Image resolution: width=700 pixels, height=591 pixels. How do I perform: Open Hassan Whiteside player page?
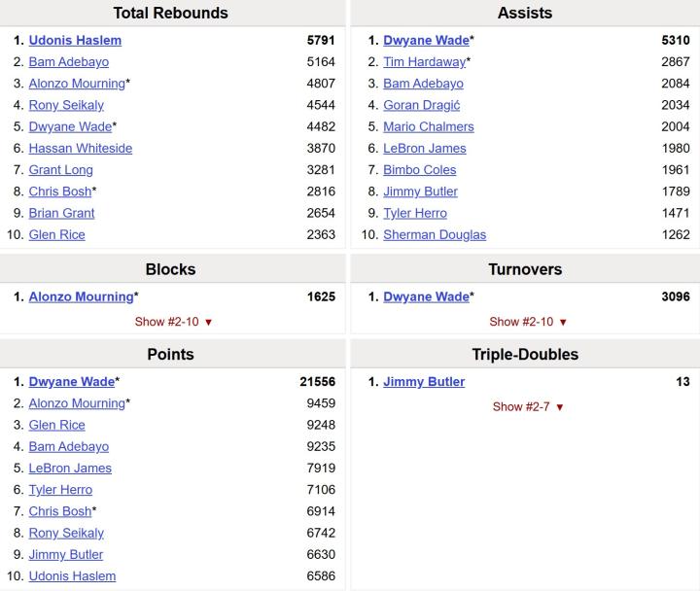(x=80, y=149)
